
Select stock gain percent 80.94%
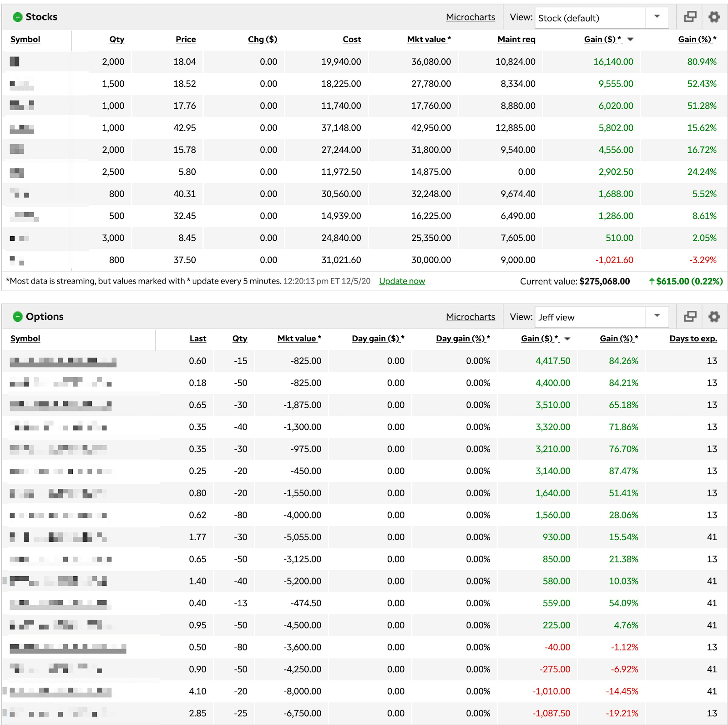[x=702, y=62]
